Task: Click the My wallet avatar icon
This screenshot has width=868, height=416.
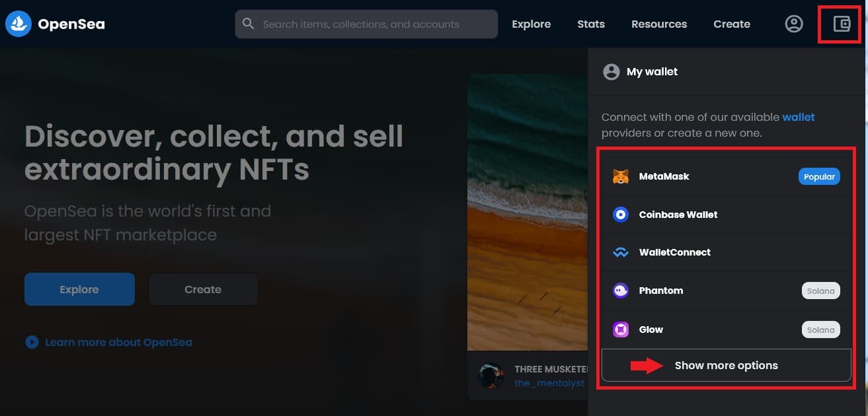Action: pos(612,72)
